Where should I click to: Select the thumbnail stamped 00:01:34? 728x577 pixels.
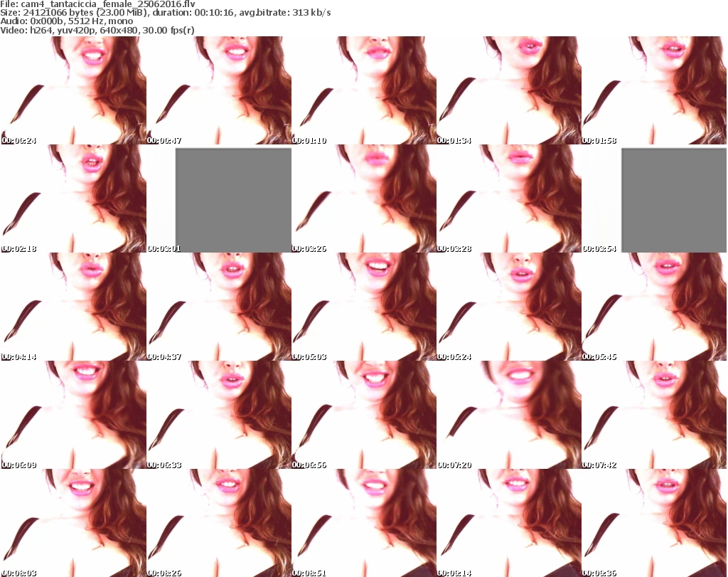[x=509, y=90]
